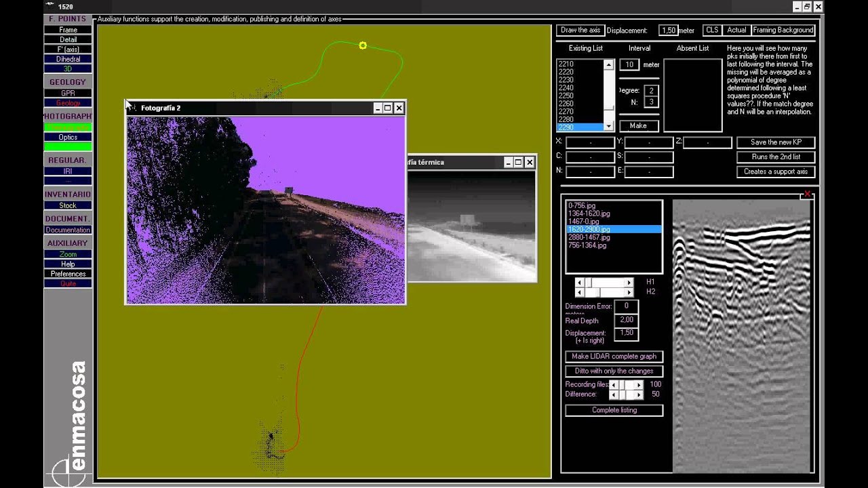The width and height of the screenshot is (868, 488).
Task: Maximize the Fotografía 2 window
Action: (x=388, y=108)
